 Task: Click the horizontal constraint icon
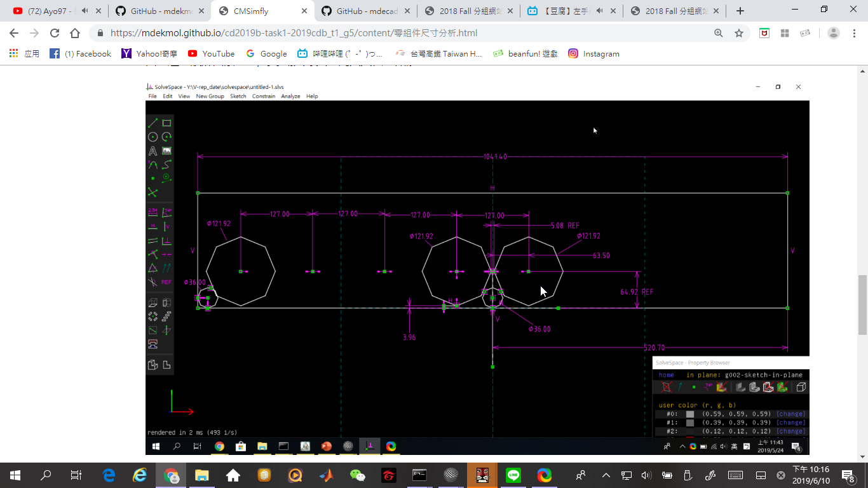click(153, 226)
